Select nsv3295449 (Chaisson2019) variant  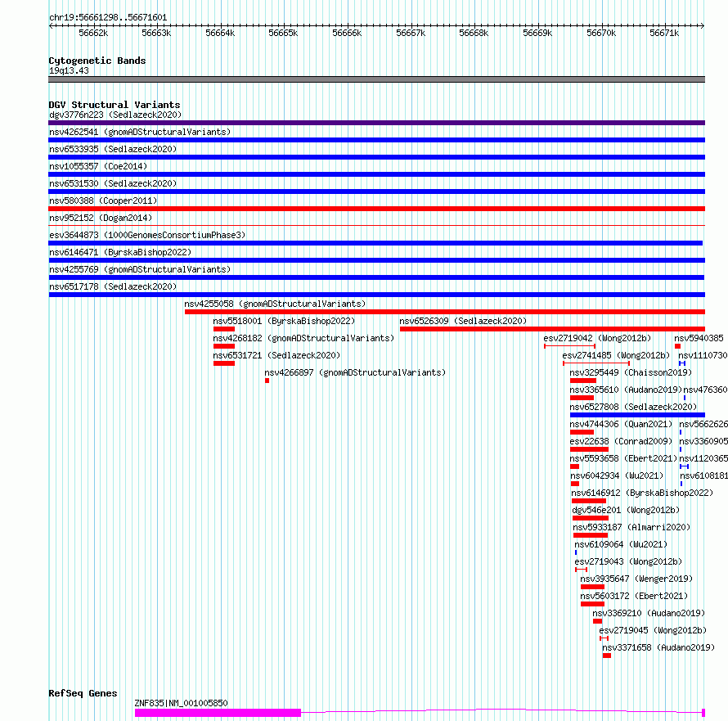tap(631, 372)
